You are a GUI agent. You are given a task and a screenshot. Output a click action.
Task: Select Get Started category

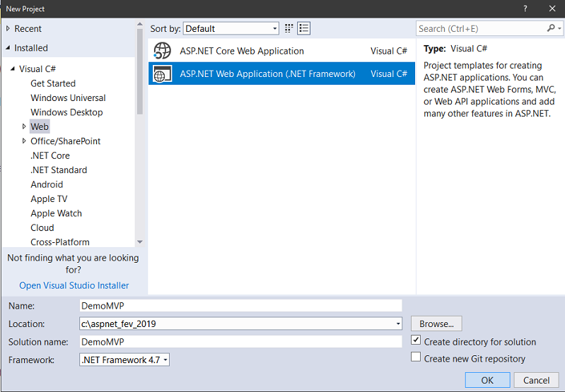pos(53,83)
